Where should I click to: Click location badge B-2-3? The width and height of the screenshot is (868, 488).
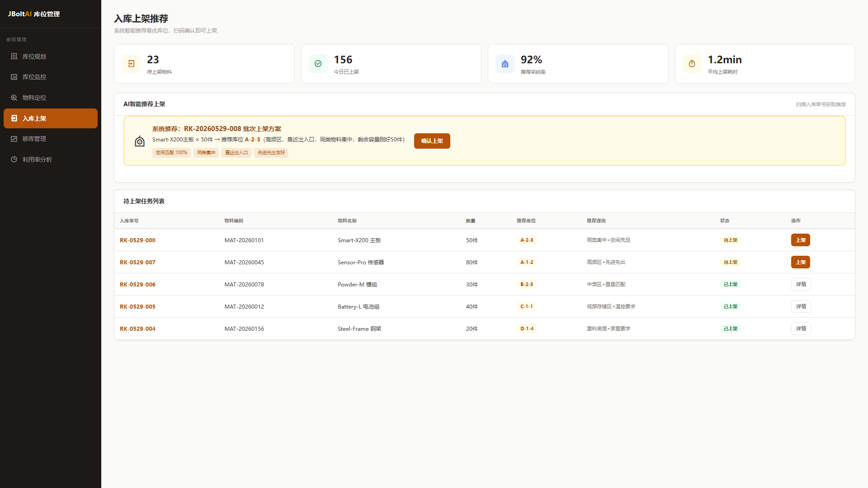click(x=527, y=284)
